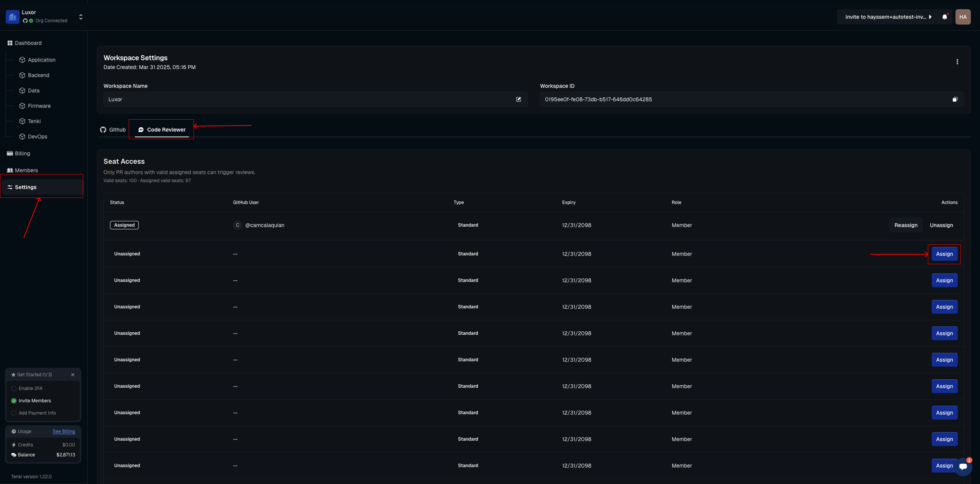The height and width of the screenshot is (484, 980).
Task: Click the Invite Members completed checkmark
Action: click(x=14, y=401)
